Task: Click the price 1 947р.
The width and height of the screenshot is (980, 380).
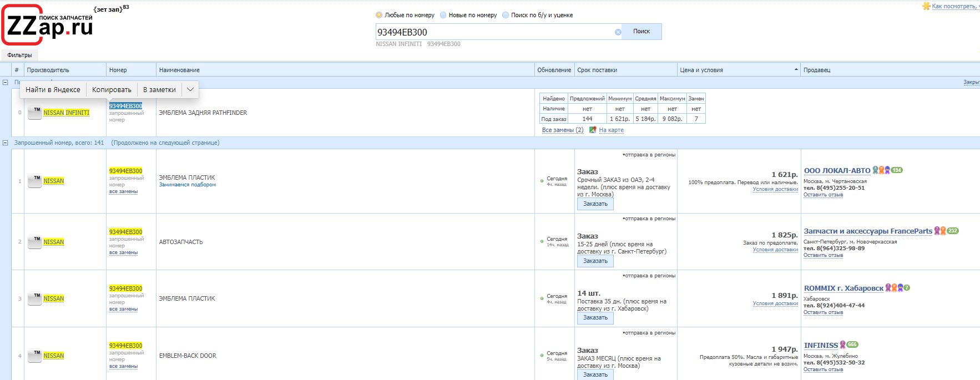Action: (x=784, y=349)
